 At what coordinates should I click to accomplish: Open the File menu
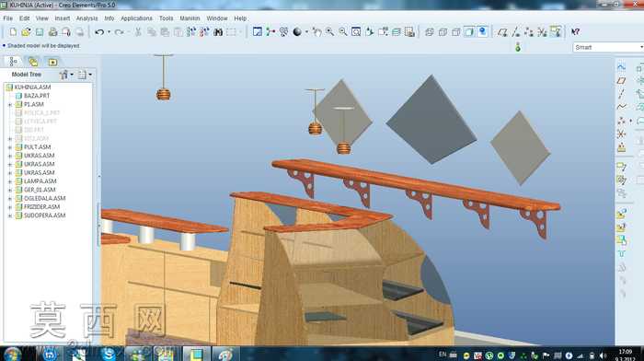(7, 18)
